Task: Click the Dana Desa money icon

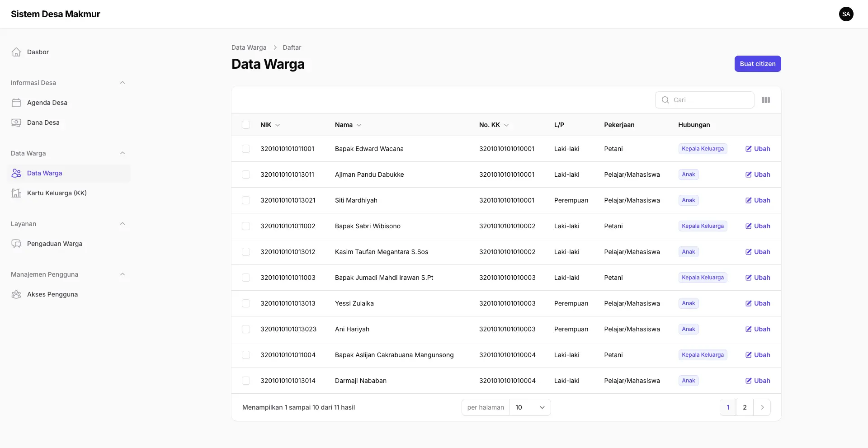Action: tap(16, 123)
